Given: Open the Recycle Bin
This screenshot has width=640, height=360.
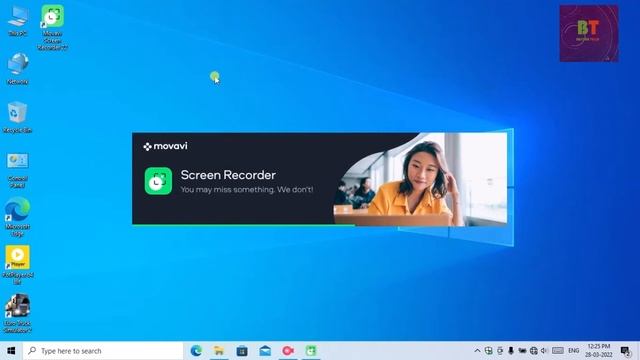Looking at the screenshot, I should 17,117.
